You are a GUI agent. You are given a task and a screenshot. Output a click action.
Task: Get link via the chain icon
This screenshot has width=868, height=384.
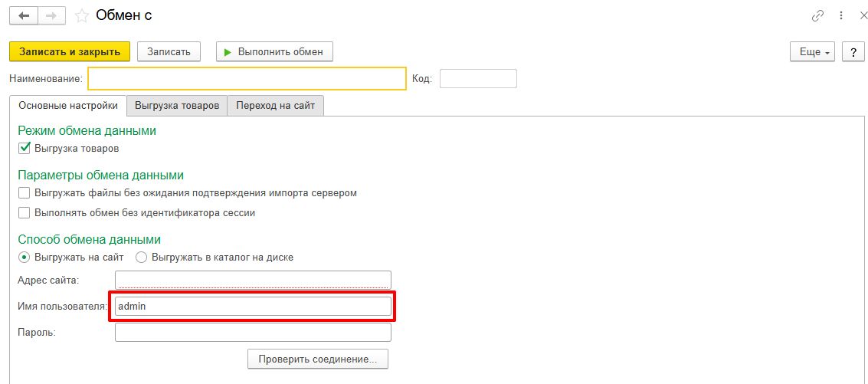(x=818, y=15)
